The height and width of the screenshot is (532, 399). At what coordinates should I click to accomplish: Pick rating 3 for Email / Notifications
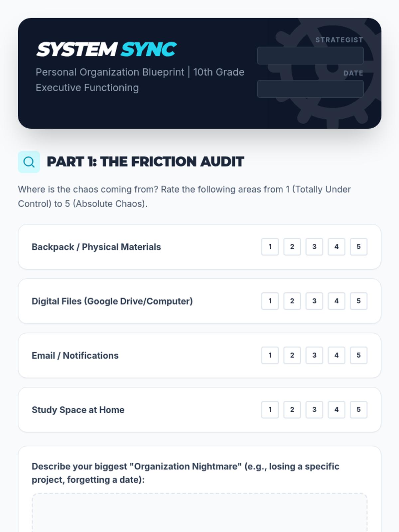(x=314, y=355)
